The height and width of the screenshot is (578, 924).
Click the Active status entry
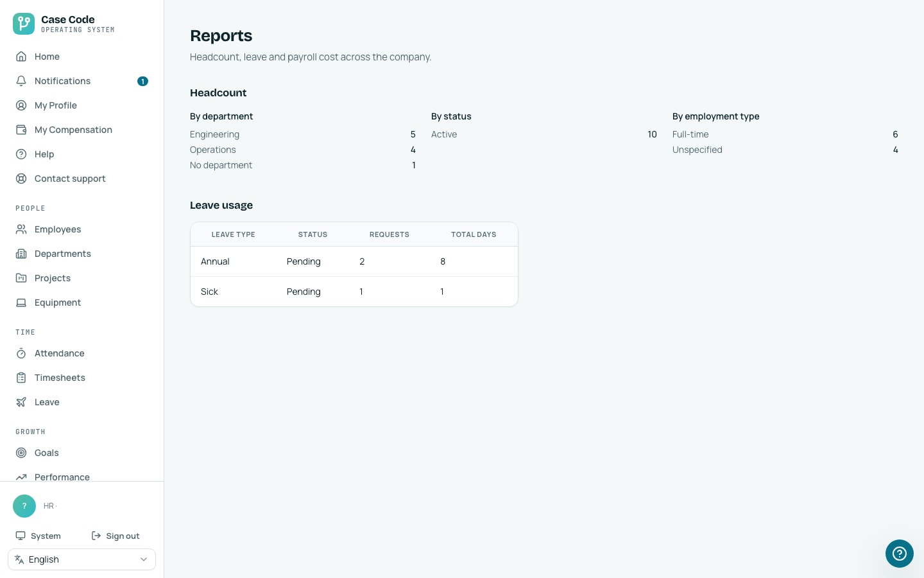tap(544, 134)
